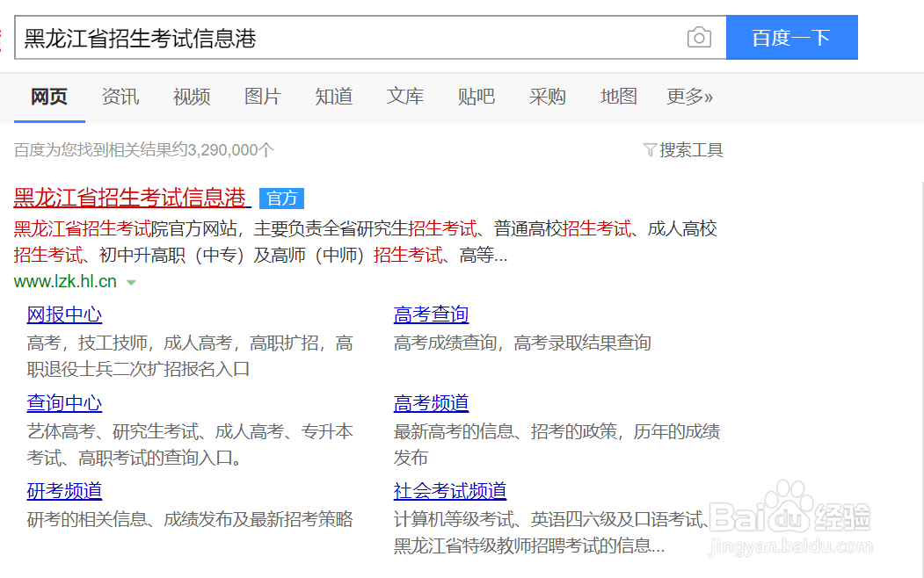Open the www.lzk.hl.cn URL link

[x=65, y=281]
